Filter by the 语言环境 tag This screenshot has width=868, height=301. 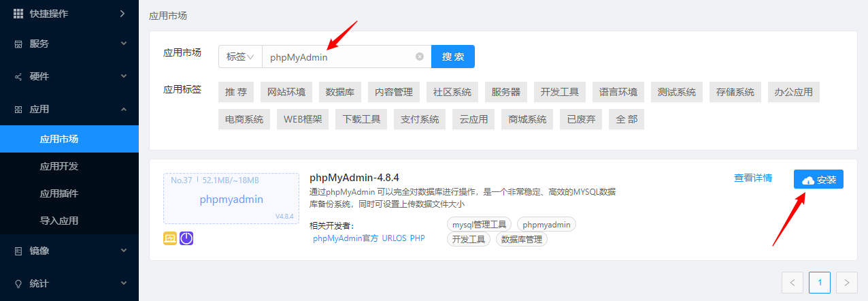coord(618,92)
